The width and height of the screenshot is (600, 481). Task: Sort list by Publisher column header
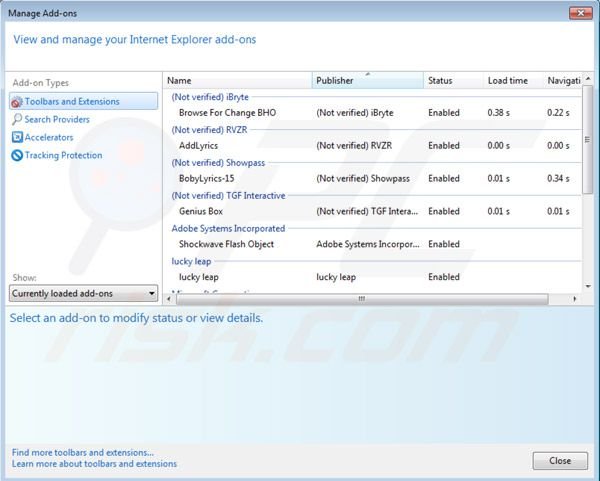(368, 80)
